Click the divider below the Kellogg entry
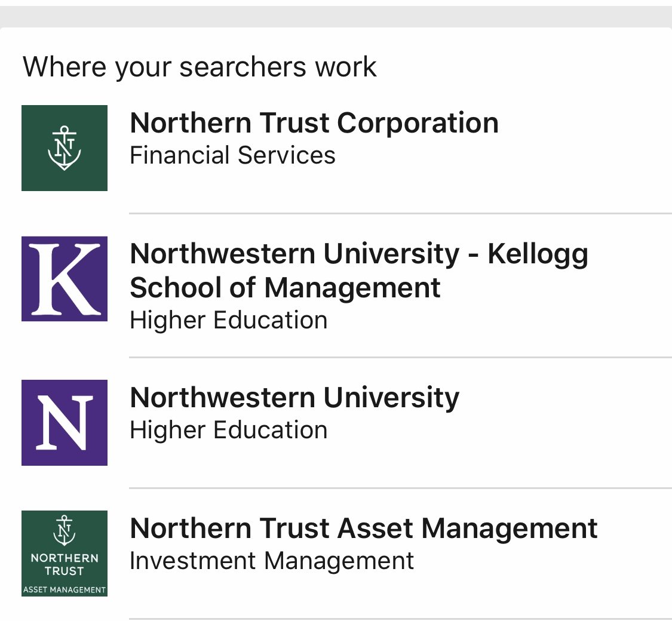Image resolution: width=672 pixels, height=621 pixels. [x=400, y=357]
